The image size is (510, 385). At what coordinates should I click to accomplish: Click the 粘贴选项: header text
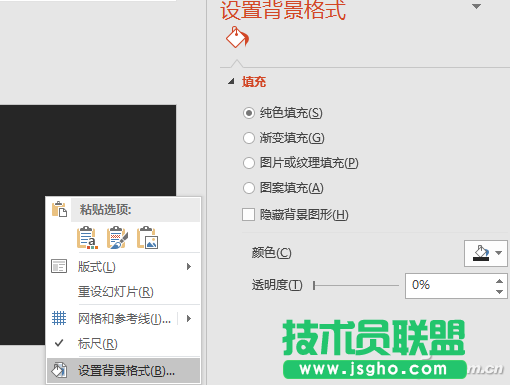coord(105,210)
